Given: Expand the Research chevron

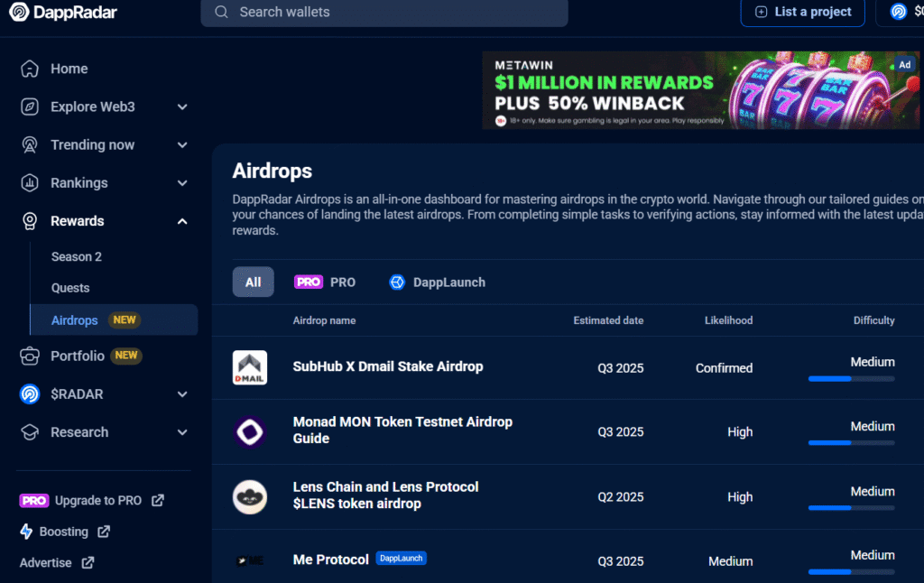Looking at the screenshot, I should [x=182, y=432].
